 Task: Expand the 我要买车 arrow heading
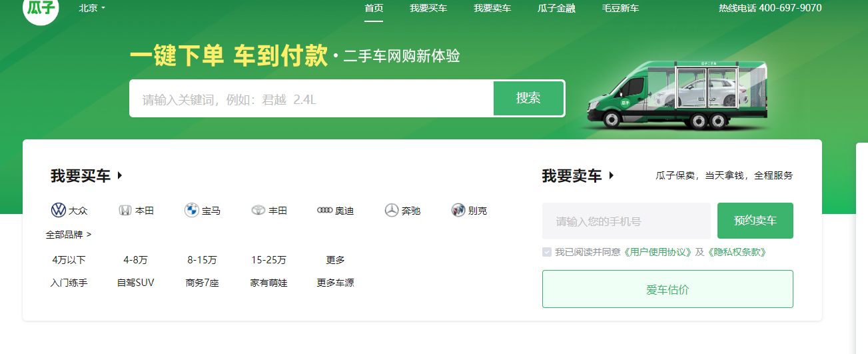click(87, 176)
